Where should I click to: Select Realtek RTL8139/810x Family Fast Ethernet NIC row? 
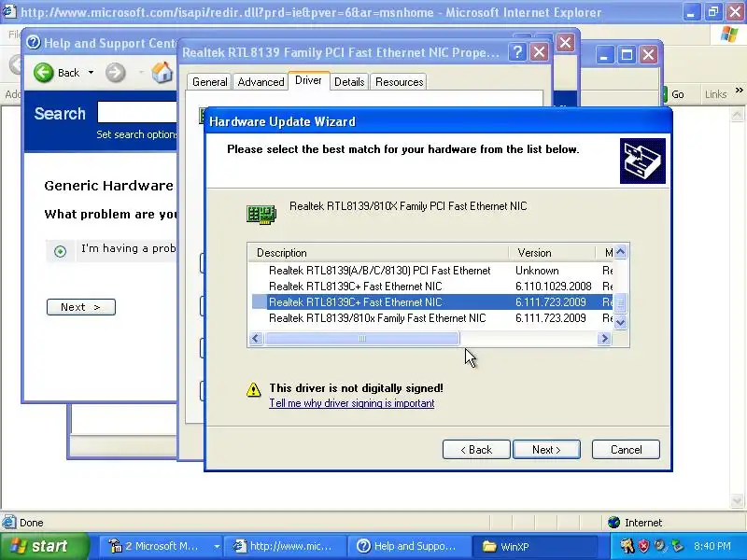pyautogui.click(x=431, y=318)
